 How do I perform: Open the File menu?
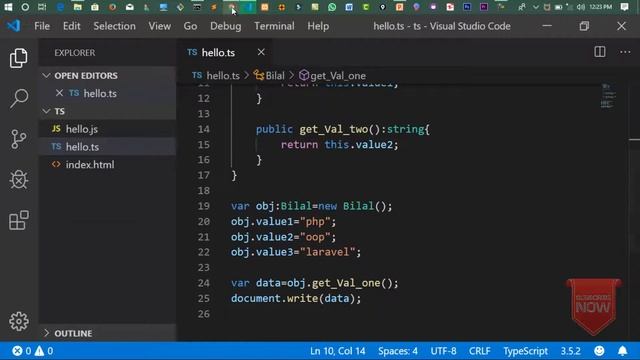click(42, 26)
